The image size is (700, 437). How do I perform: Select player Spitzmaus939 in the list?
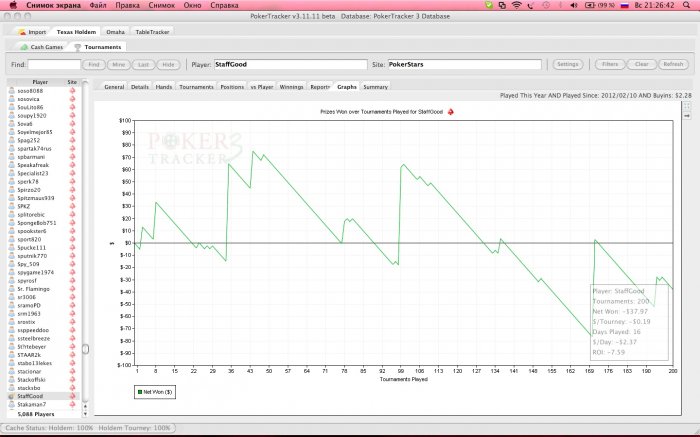coord(36,198)
